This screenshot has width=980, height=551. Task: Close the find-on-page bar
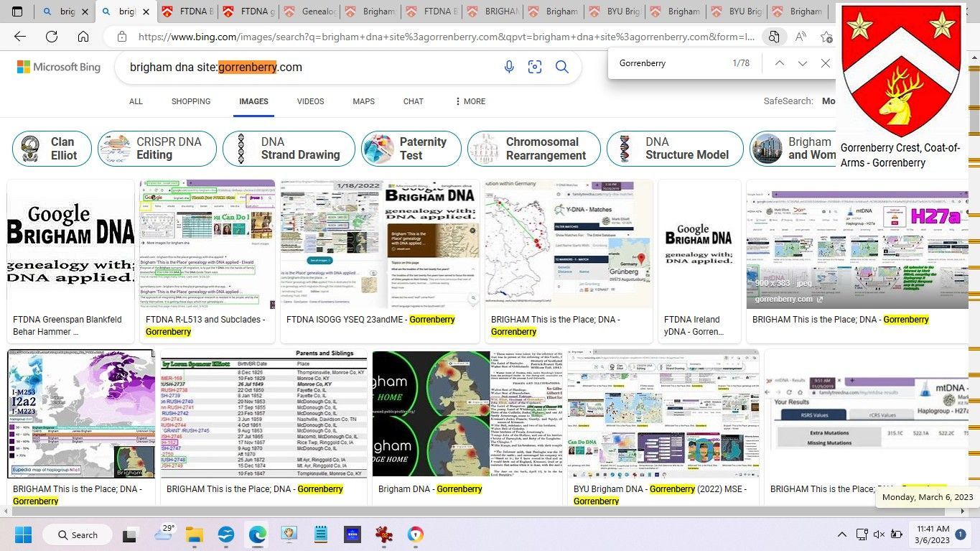coord(826,63)
